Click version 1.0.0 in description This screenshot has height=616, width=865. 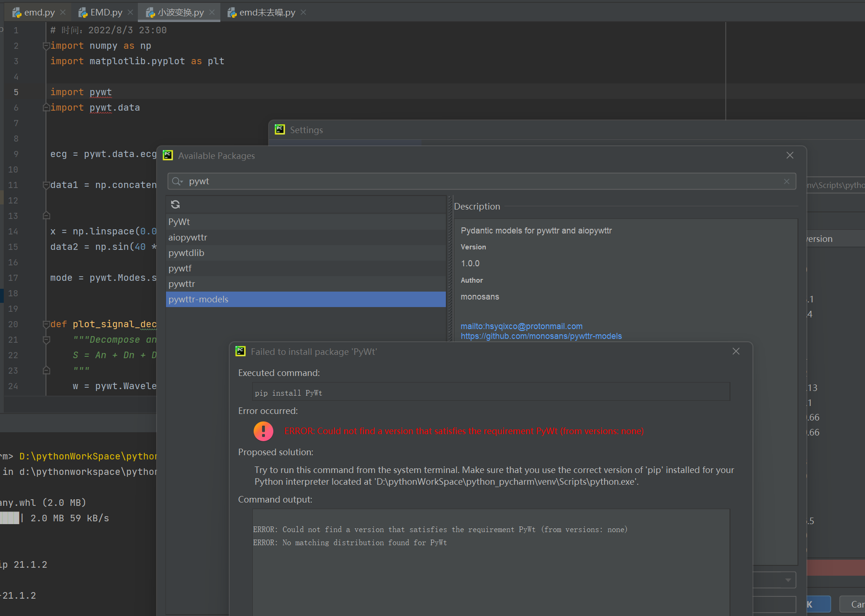tap(470, 263)
